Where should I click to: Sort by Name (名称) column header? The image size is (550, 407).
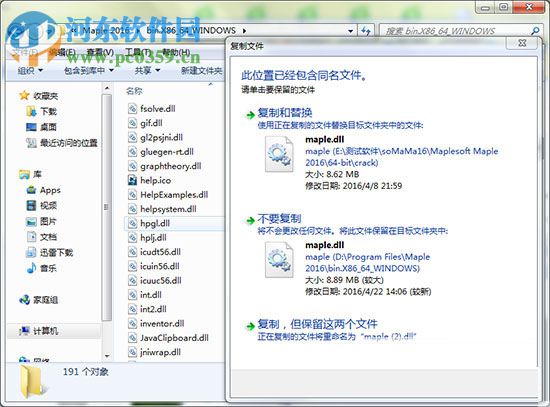click(x=134, y=91)
